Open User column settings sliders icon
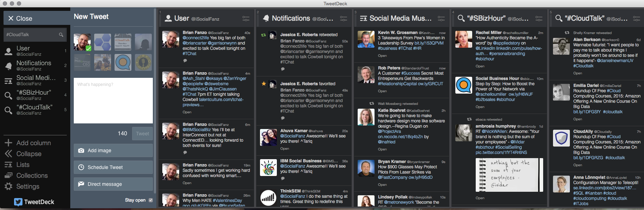644x210 pixels. [x=246, y=19]
